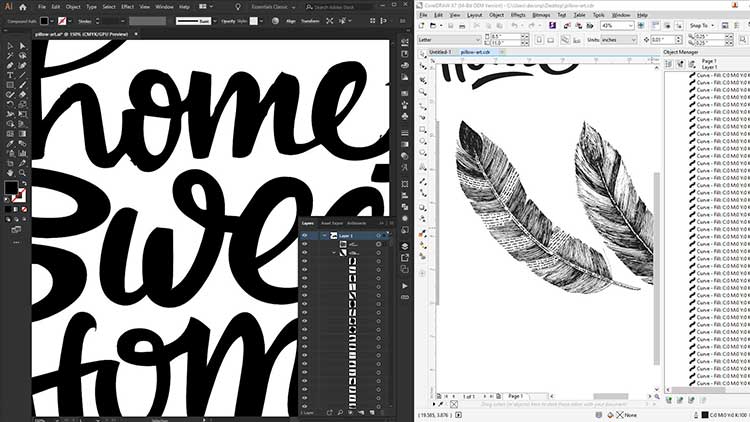
Task: Select Page 1 in Object Manager
Action: [x=709, y=61]
